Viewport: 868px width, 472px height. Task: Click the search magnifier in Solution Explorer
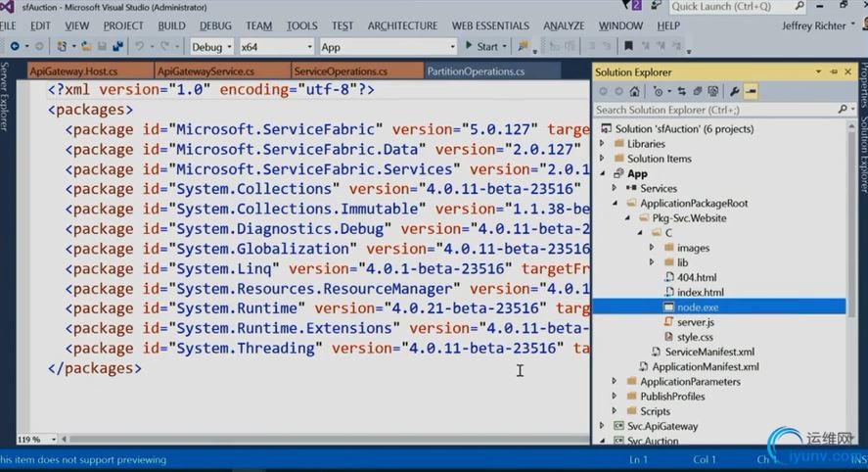click(843, 110)
